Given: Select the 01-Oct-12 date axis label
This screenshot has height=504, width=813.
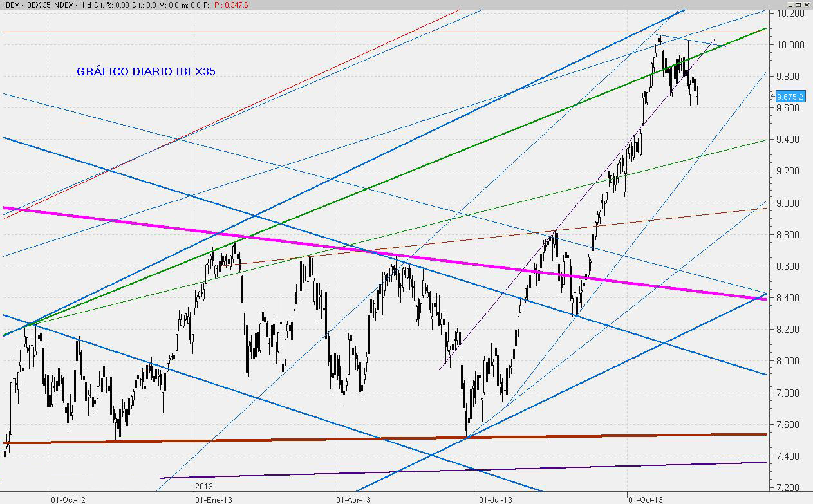Looking at the screenshot, I should 67,498.
